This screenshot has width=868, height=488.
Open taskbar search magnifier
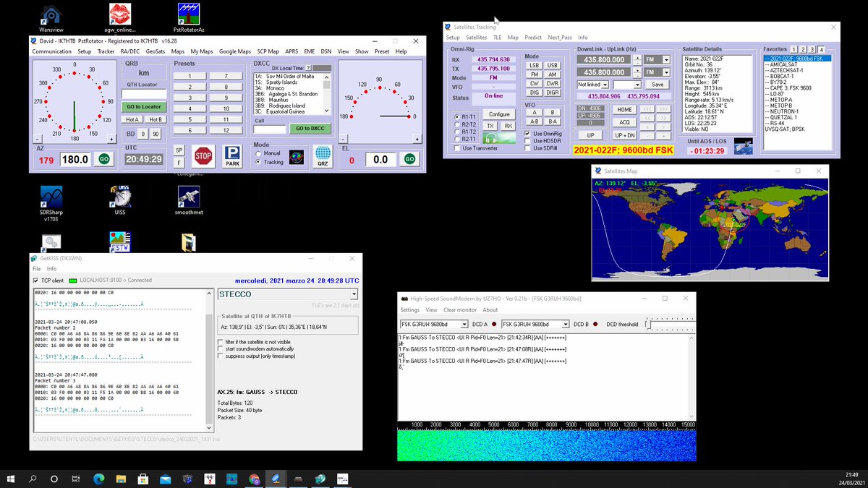coord(33,479)
